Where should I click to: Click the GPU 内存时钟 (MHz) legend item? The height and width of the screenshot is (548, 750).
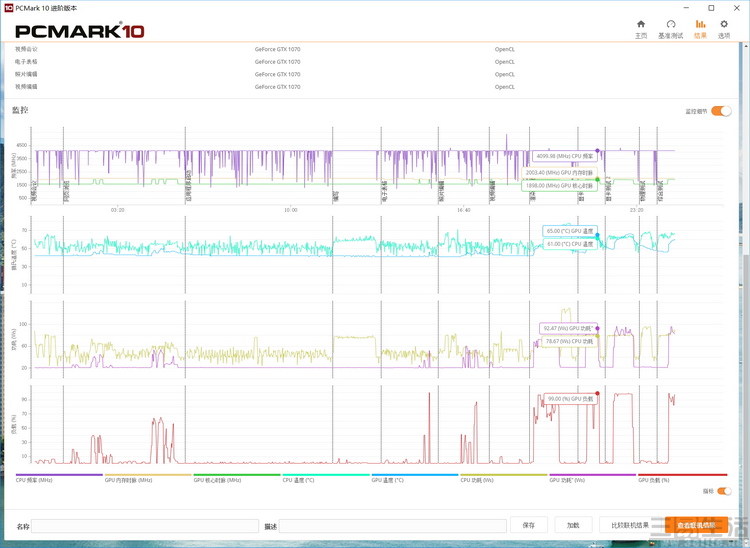[x=129, y=480]
